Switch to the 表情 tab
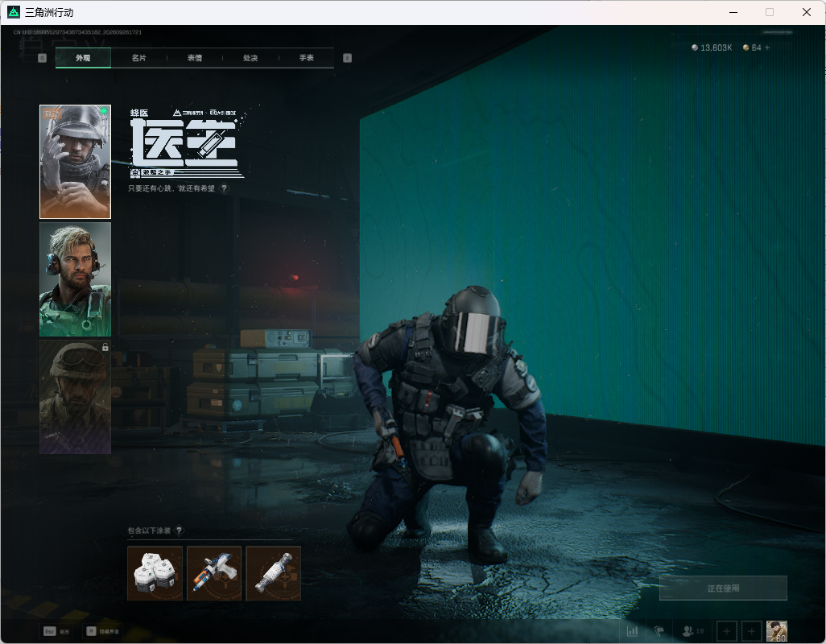The height and width of the screenshot is (644, 826). [x=194, y=58]
